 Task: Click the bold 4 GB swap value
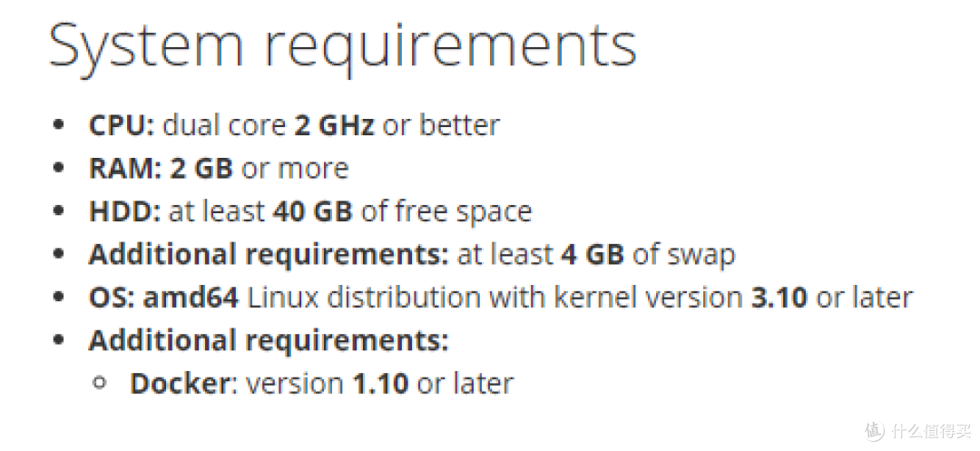tap(592, 255)
